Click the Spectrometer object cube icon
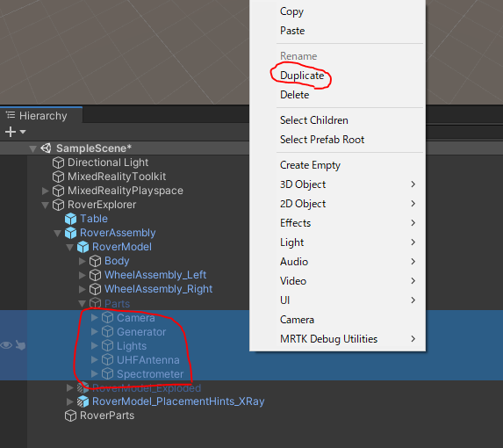The width and height of the screenshot is (503, 448). (107, 374)
